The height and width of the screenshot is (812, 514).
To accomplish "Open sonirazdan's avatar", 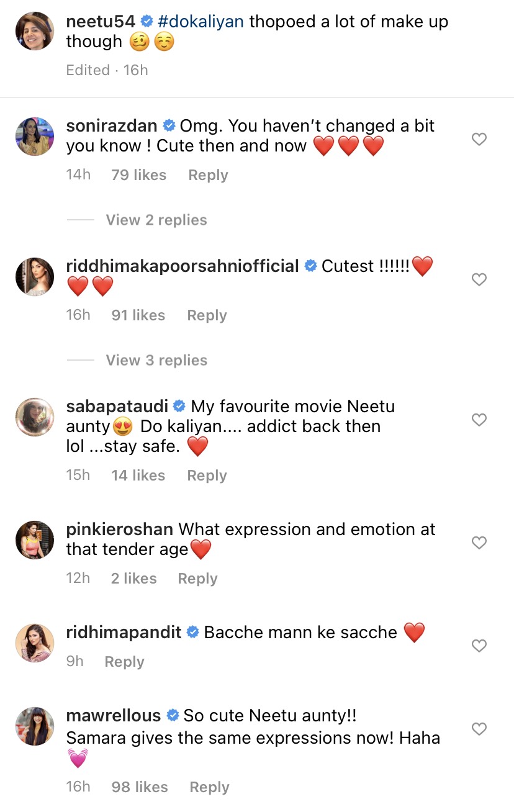I will (35, 135).
